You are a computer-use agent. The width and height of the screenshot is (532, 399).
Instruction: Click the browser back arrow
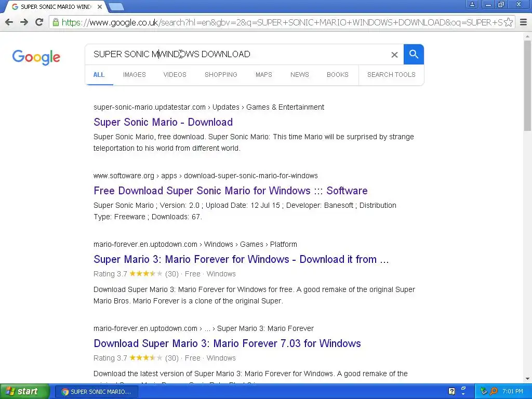point(9,22)
